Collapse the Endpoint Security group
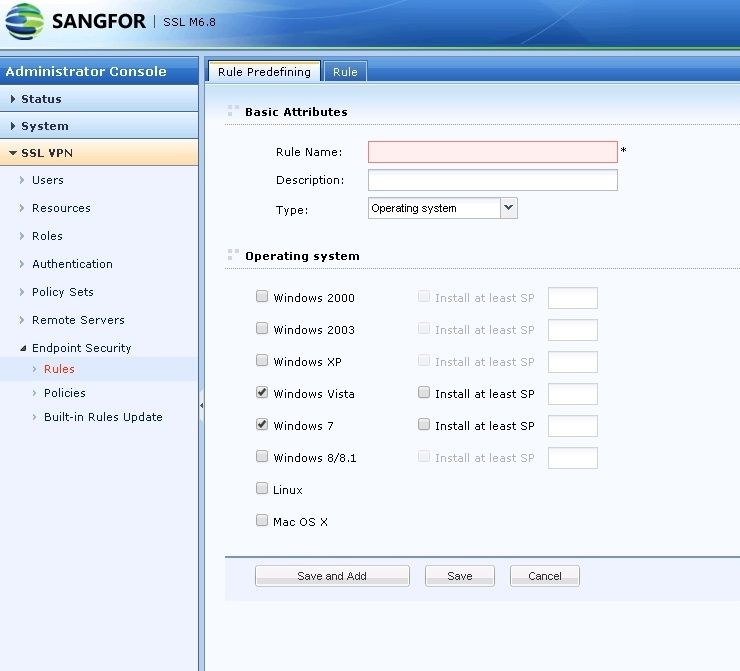This screenshot has height=671, width=740. pos(23,348)
